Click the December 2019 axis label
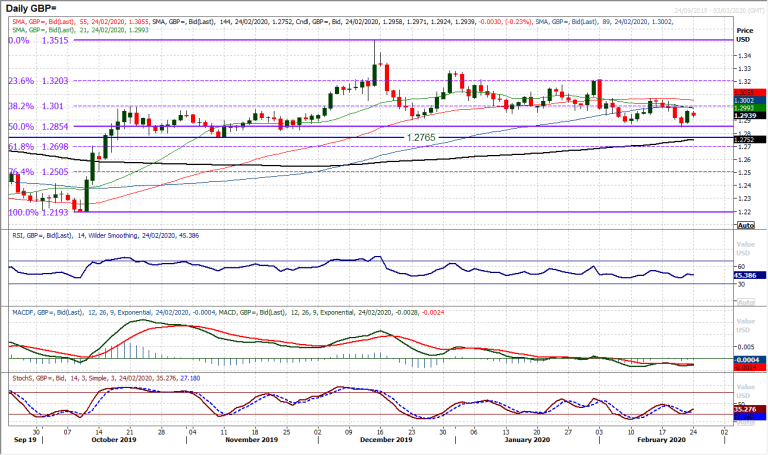 pos(386,440)
